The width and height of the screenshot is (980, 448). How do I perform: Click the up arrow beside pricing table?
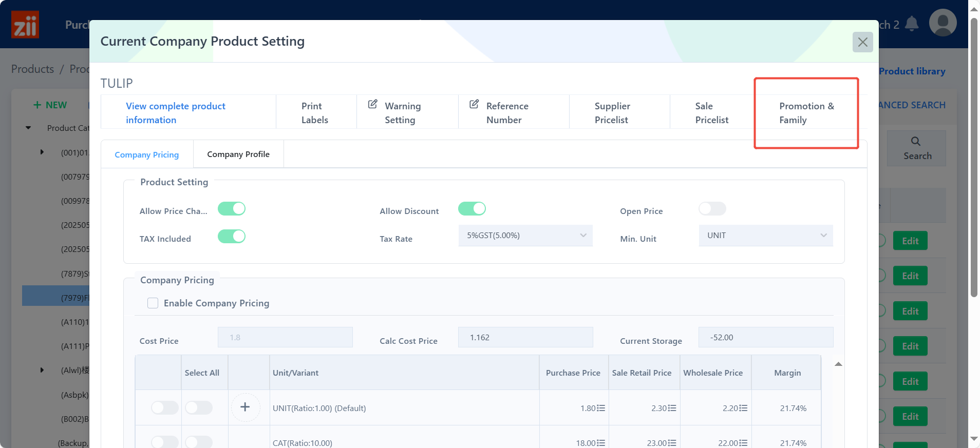coord(838,364)
